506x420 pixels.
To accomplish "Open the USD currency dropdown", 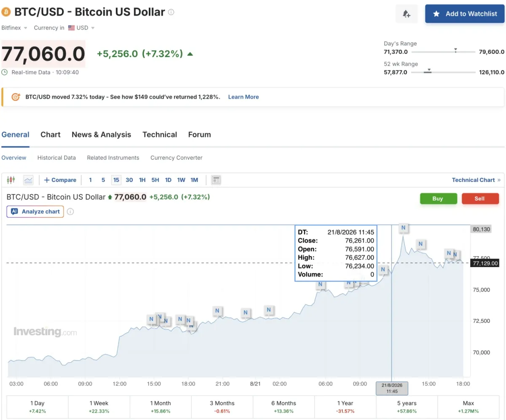I will click(x=81, y=28).
